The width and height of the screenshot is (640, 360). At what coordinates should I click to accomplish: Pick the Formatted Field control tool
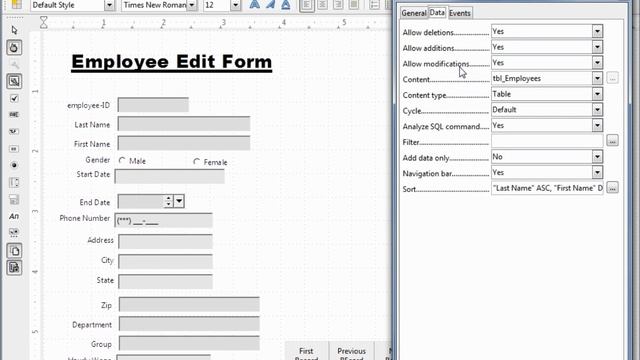pos(14,131)
